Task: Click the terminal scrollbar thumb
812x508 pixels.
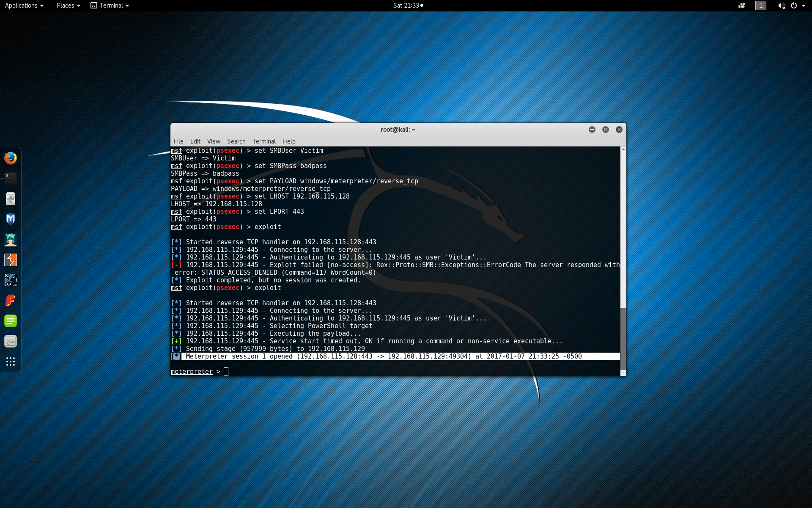Action: [x=623, y=339]
